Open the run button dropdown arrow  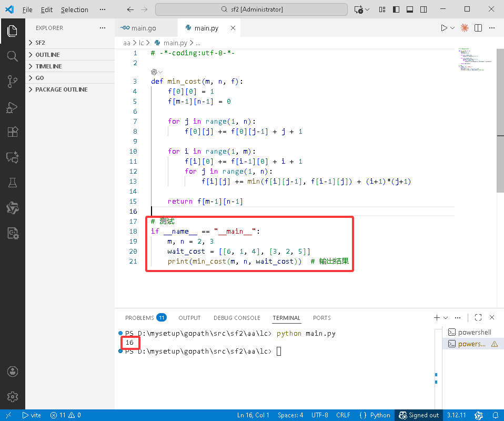452,28
